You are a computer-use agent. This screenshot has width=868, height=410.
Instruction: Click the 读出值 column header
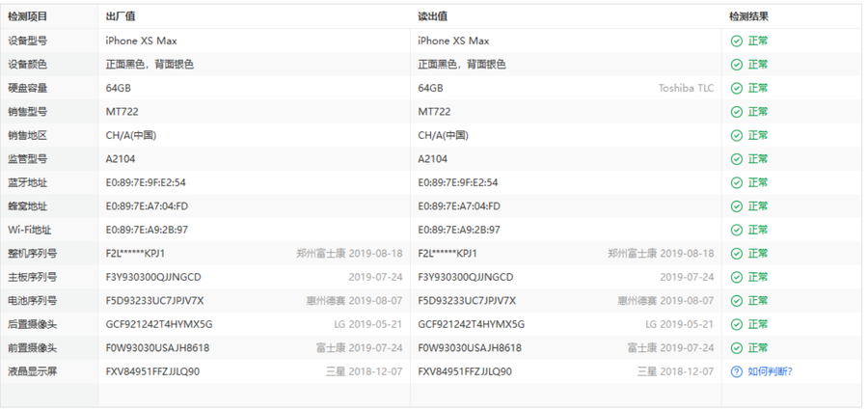coord(432,16)
